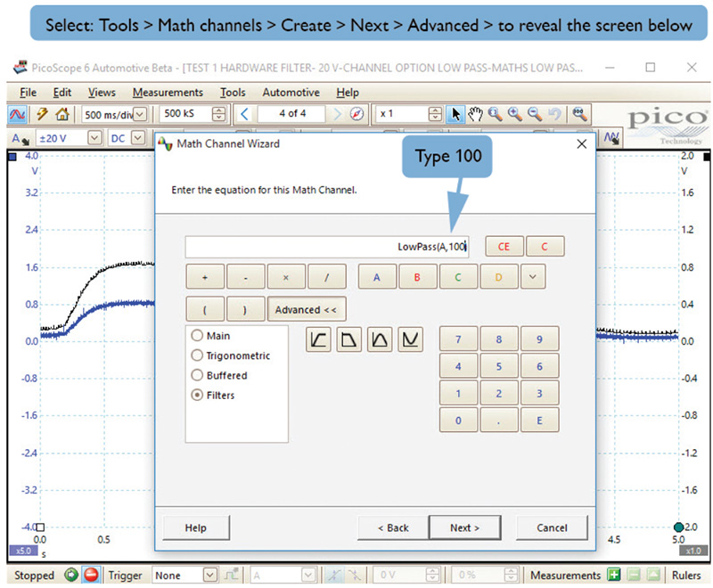Collapse the Advanced << panel
Image resolution: width=713 pixels, height=588 pixels.
(x=306, y=309)
